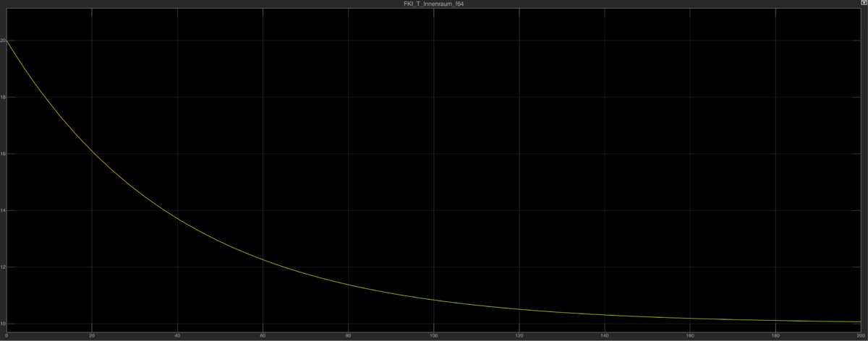The height and width of the screenshot is (341, 868).
Task: Click the y-axis tick label 14
Action: [x=3, y=211]
